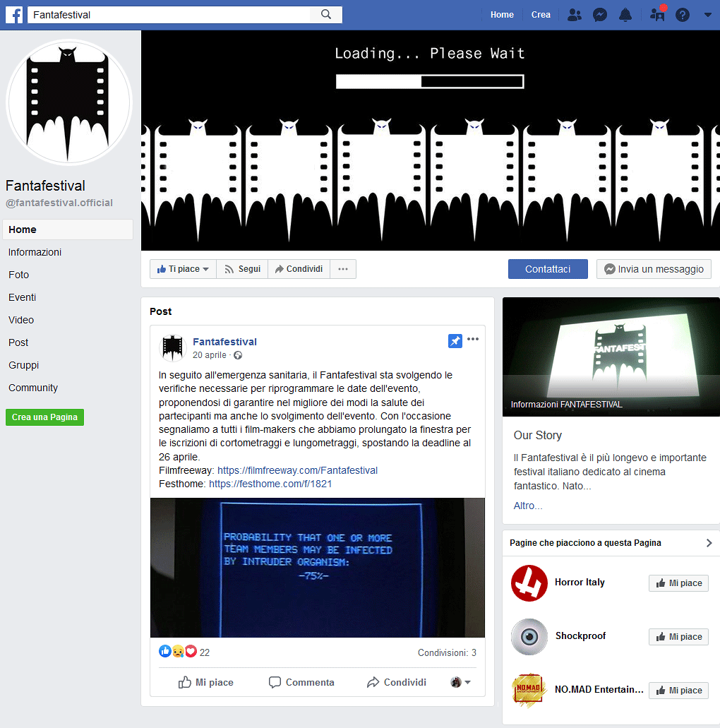Open the Messenger icon in top bar
The width and height of the screenshot is (720, 728).
(x=600, y=15)
